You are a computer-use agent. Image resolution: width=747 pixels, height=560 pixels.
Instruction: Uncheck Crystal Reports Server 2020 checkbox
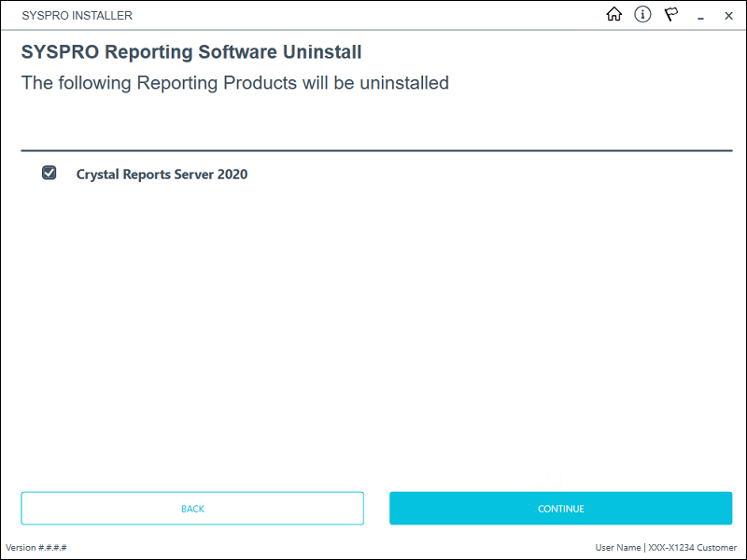[49, 173]
